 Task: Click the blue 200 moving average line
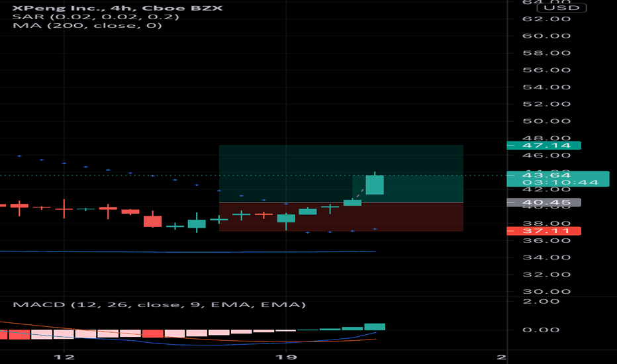coord(188,251)
